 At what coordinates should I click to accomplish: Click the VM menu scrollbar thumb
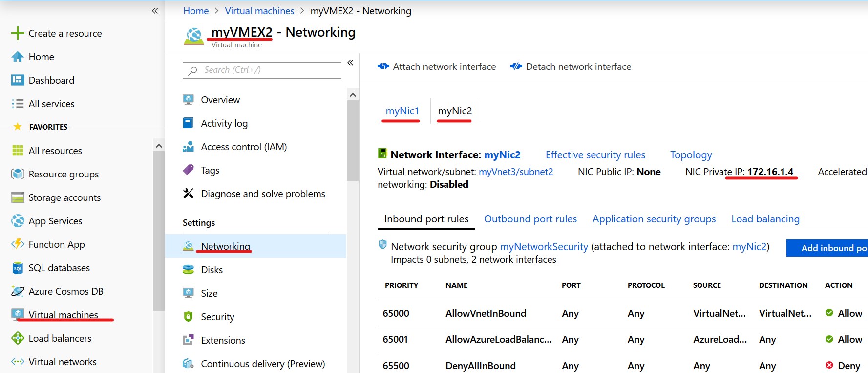pyautogui.click(x=353, y=141)
